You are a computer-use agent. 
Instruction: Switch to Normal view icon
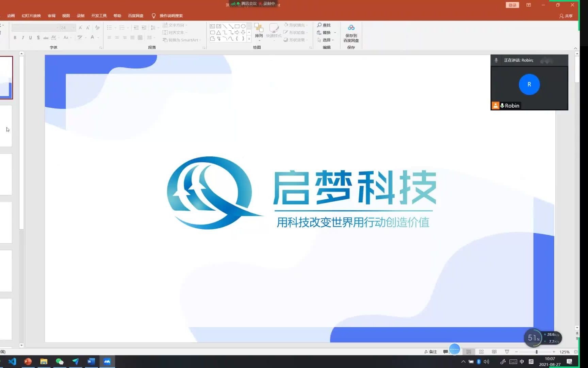click(x=469, y=352)
